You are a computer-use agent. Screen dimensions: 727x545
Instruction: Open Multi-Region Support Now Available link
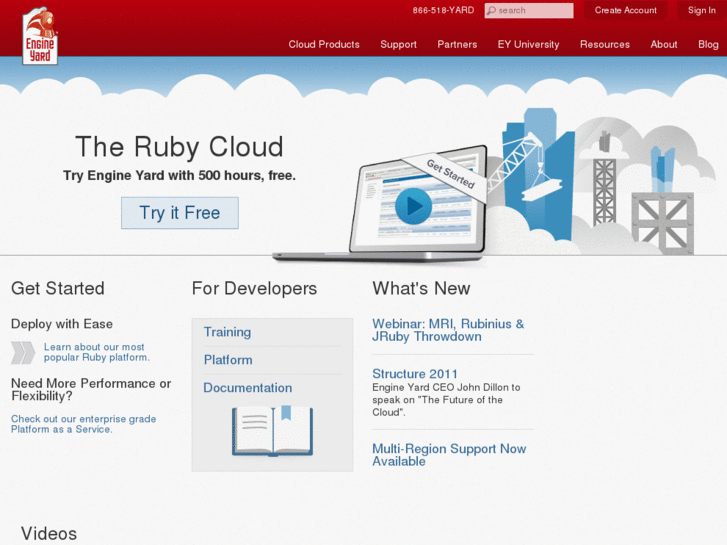[449, 455]
